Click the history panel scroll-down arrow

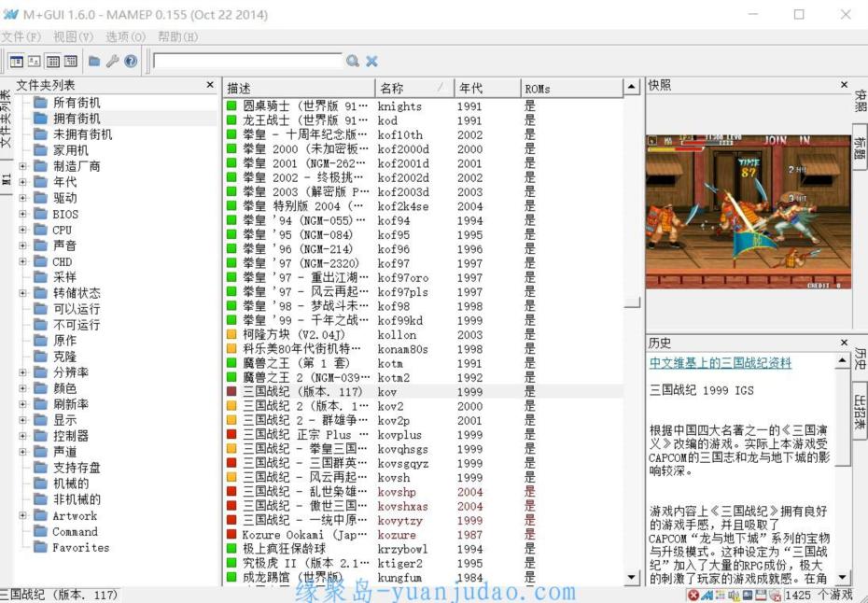[x=842, y=577]
